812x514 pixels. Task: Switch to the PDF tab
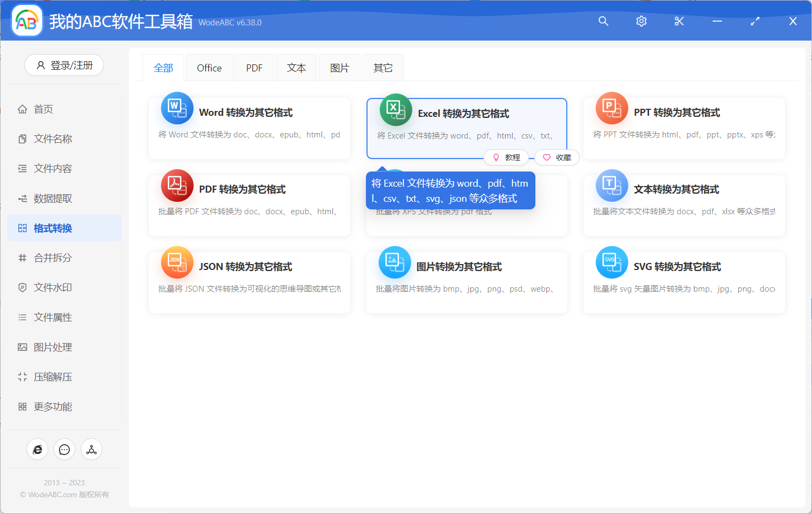tap(254, 68)
